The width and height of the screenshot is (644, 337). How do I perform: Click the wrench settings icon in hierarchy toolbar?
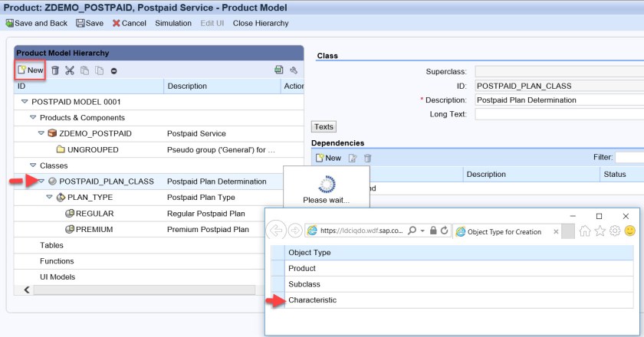[x=293, y=70]
